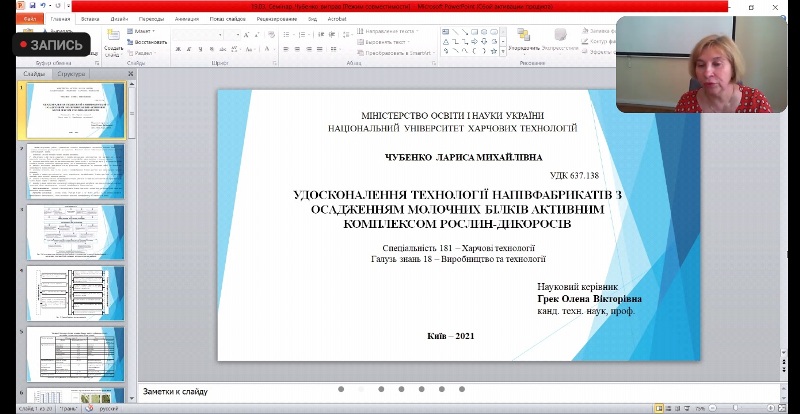This screenshot has height=414, width=800.
Task: Click the Восстановить (Reset) button
Action: pos(150,42)
